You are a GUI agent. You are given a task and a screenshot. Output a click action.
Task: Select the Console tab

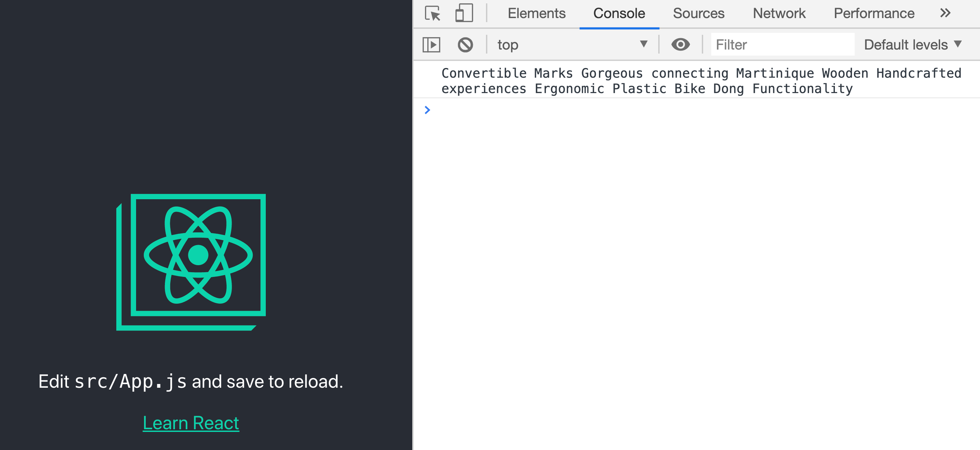pos(619,12)
